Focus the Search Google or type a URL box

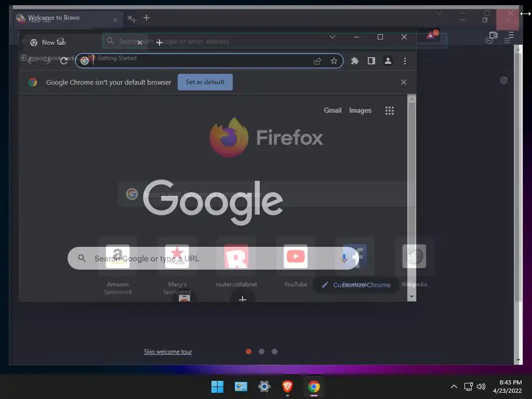(213, 259)
